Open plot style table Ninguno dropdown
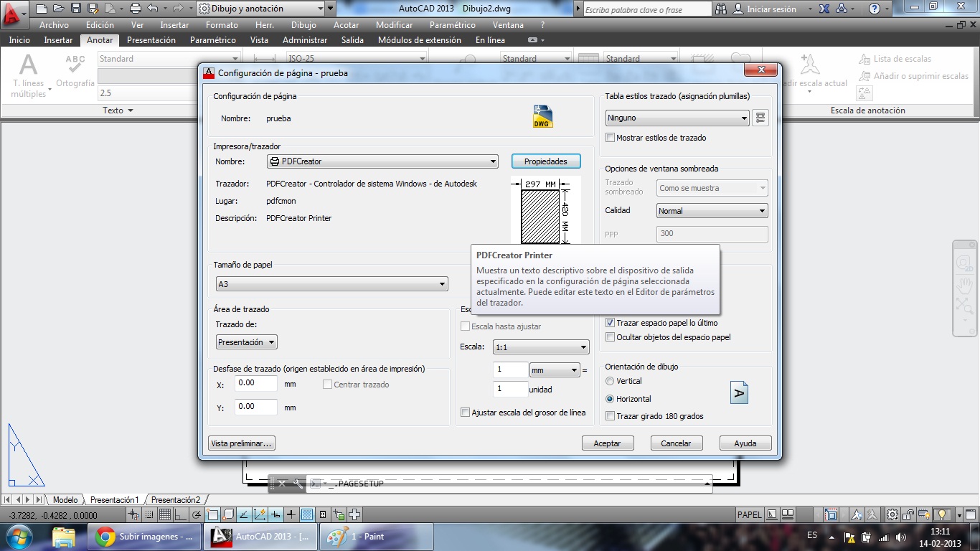This screenshot has height=551, width=980. tap(677, 118)
